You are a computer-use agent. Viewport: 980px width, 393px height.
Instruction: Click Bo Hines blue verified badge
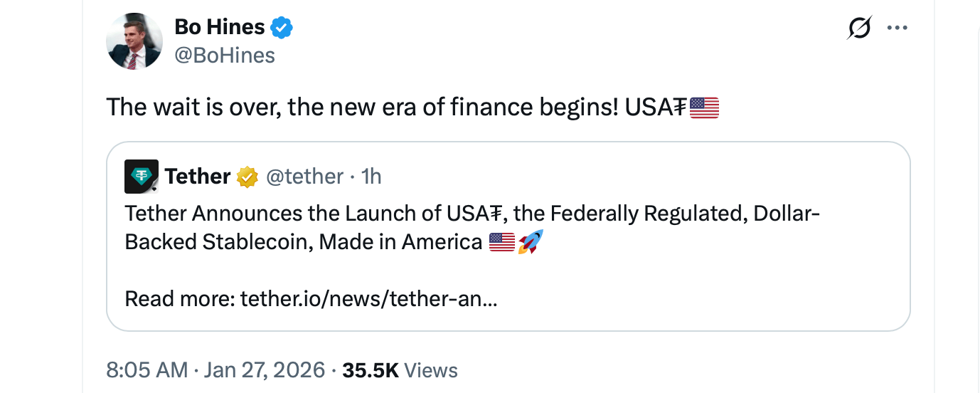(282, 28)
